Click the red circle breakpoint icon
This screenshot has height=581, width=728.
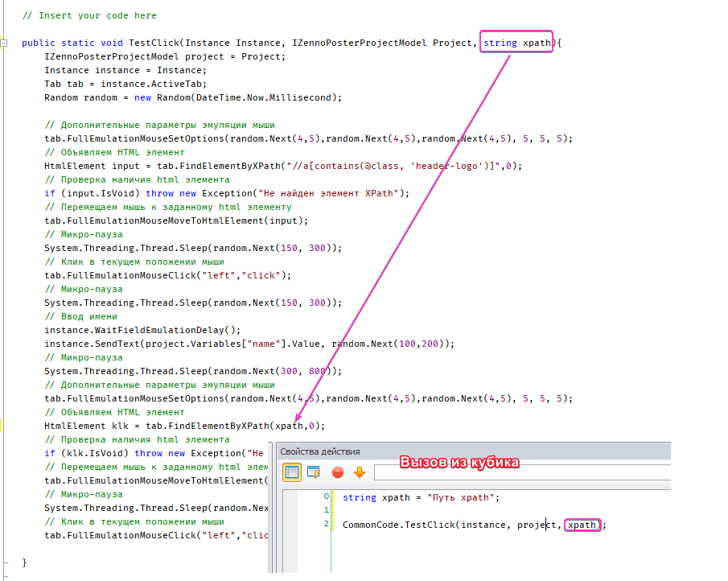tap(338, 473)
